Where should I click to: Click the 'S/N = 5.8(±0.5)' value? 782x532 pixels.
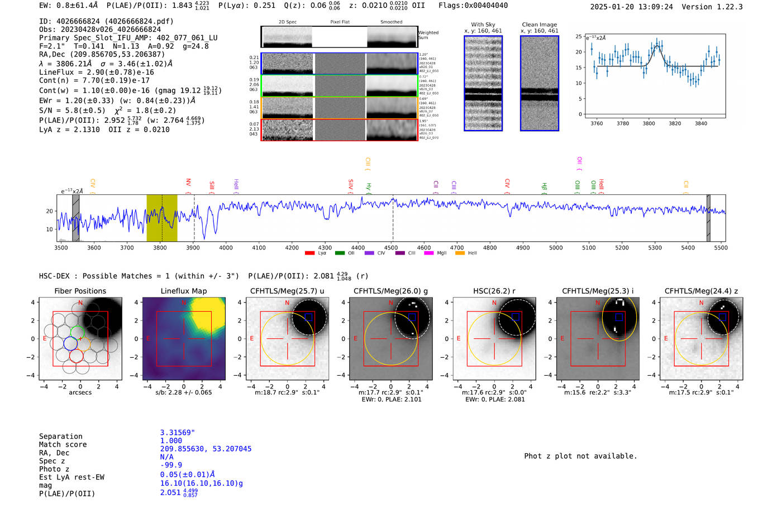[x=72, y=111]
